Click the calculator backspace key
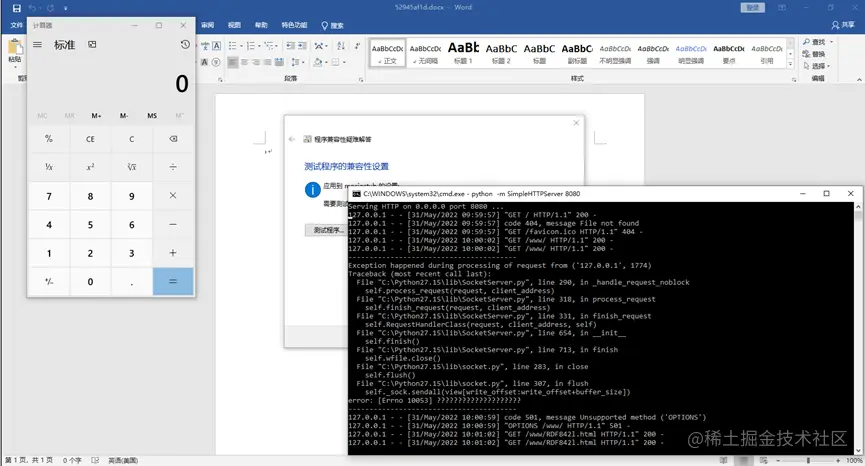This screenshot has width=865, height=466. pyautogui.click(x=173, y=139)
